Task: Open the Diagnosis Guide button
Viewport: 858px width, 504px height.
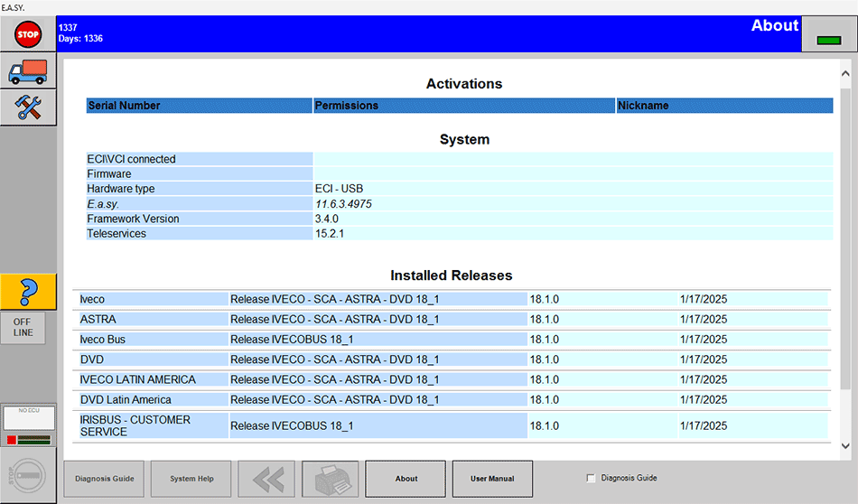Action: coord(104,479)
